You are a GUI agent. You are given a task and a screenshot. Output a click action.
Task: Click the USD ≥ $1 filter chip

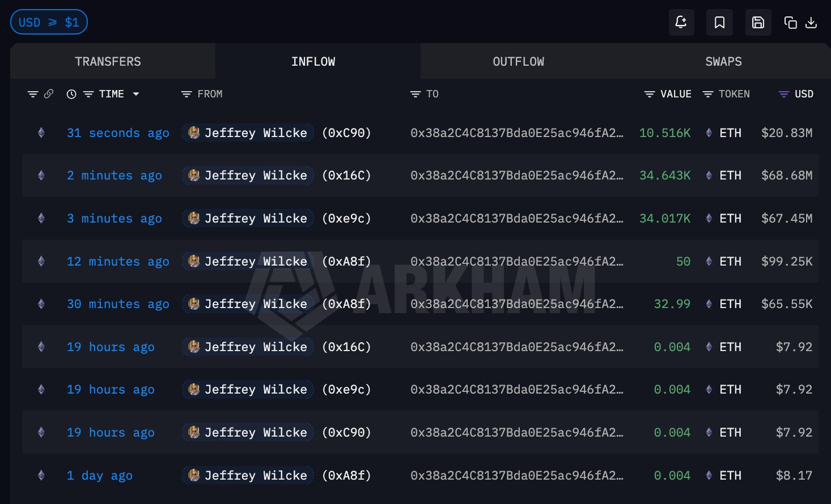click(49, 22)
